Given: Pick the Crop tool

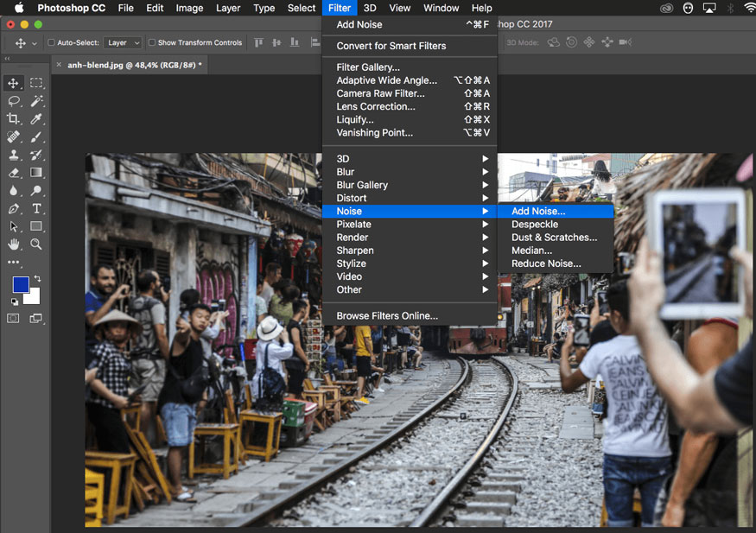Looking at the screenshot, I should (x=14, y=119).
